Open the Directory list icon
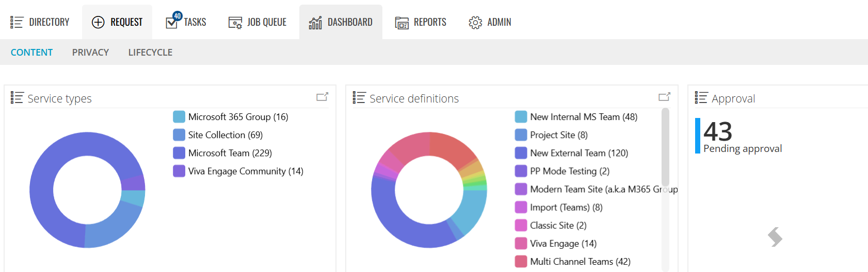Viewport: 868px width, 272px height. click(x=17, y=22)
